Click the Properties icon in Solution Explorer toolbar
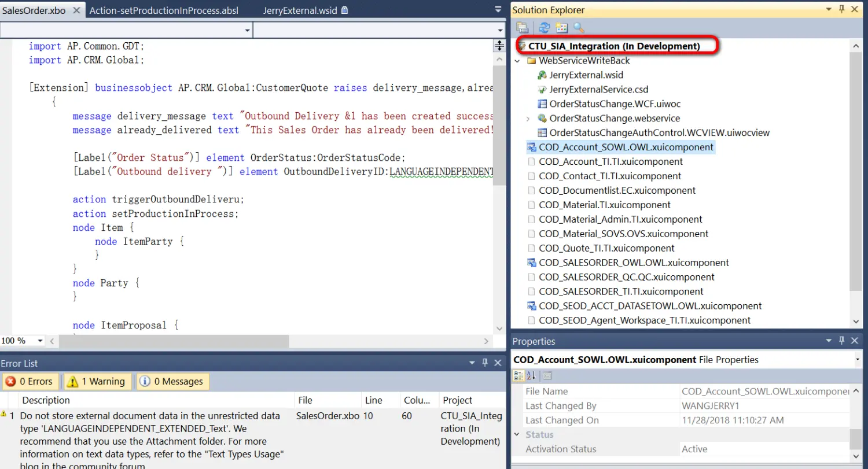 pyautogui.click(x=523, y=27)
